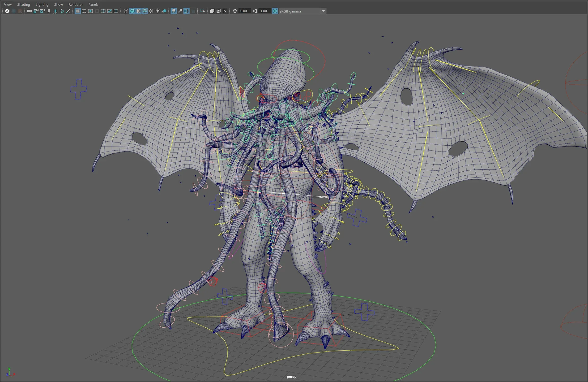
Task: Click the persp camera label below the viewport
Action: pyautogui.click(x=291, y=376)
